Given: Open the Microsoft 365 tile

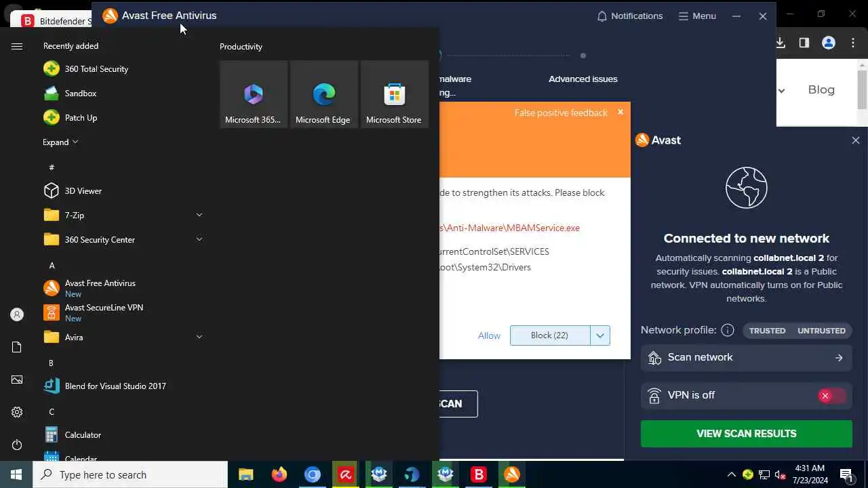Looking at the screenshot, I should point(254,94).
